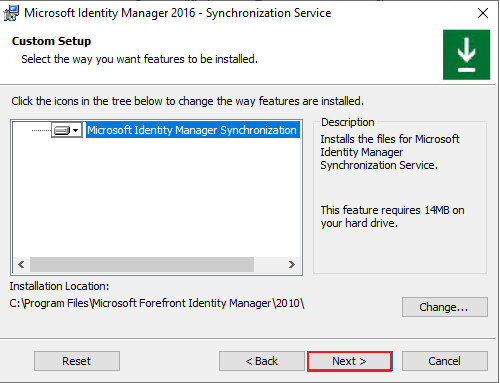Click the 'Click the icons in the tree' instruction
500x383 pixels.
(x=187, y=101)
